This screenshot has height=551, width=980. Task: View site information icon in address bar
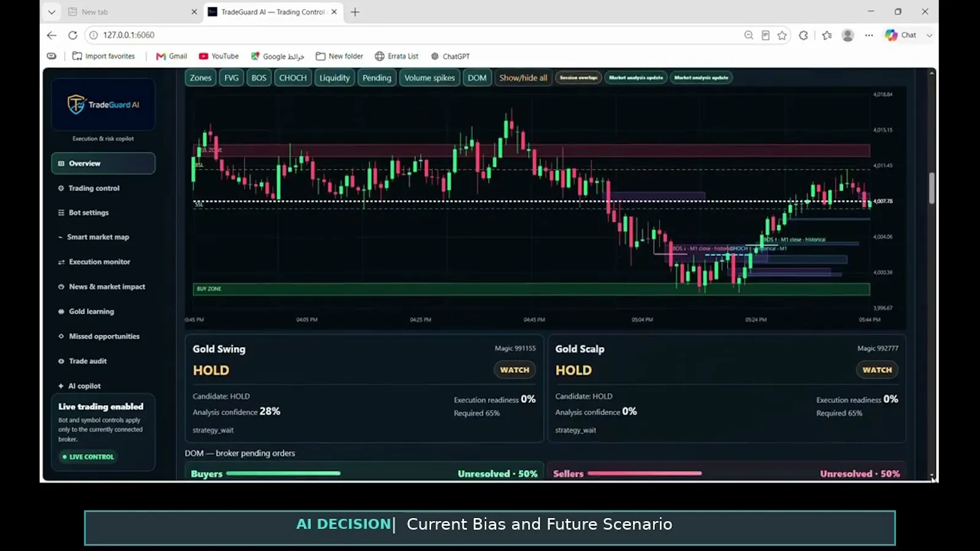click(94, 35)
